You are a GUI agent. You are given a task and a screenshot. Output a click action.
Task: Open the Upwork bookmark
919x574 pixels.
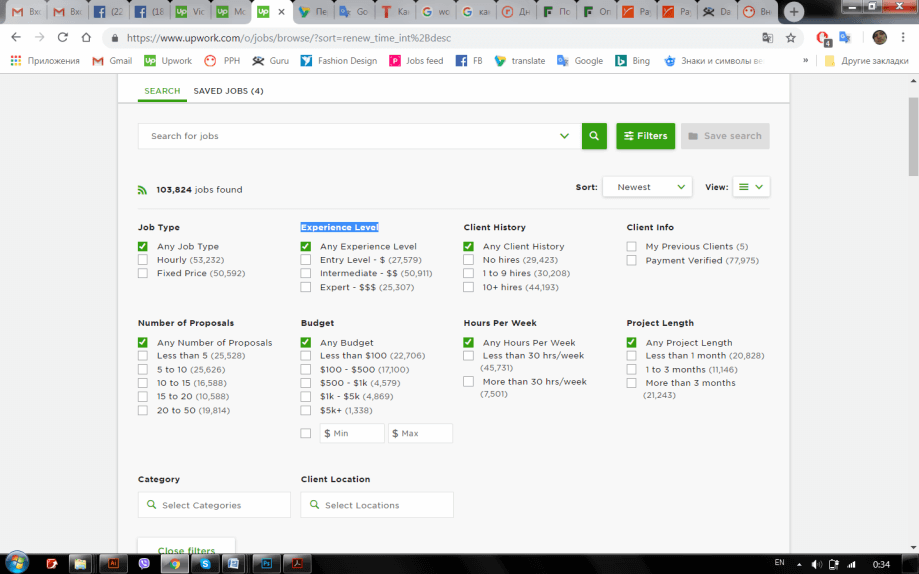point(168,61)
